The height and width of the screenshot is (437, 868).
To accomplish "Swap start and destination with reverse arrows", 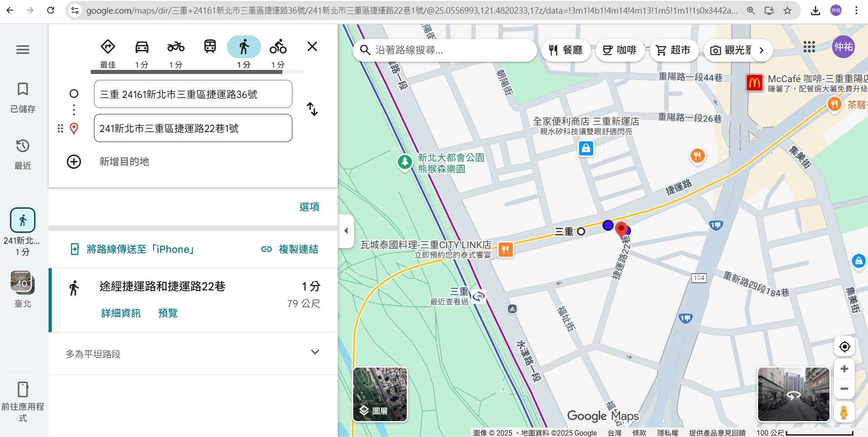I will [x=312, y=109].
